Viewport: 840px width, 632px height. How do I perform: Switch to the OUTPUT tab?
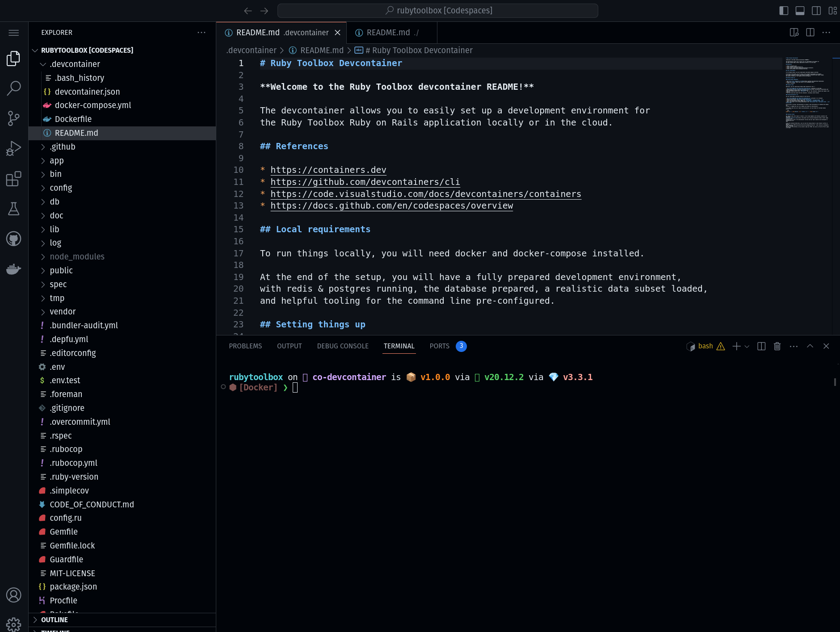click(x=290, y=346)
